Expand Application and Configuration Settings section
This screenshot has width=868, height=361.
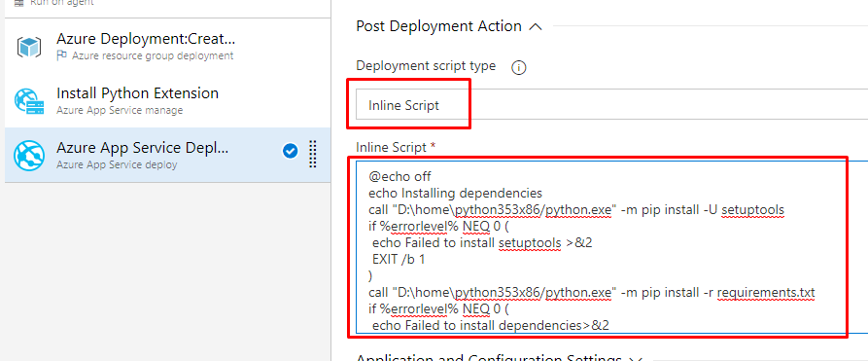(x=636, y=358)
